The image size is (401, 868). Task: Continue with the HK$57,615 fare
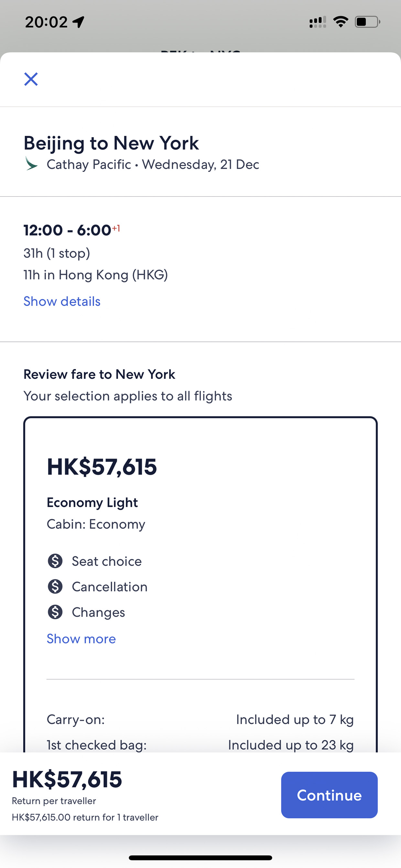point(329,795)
